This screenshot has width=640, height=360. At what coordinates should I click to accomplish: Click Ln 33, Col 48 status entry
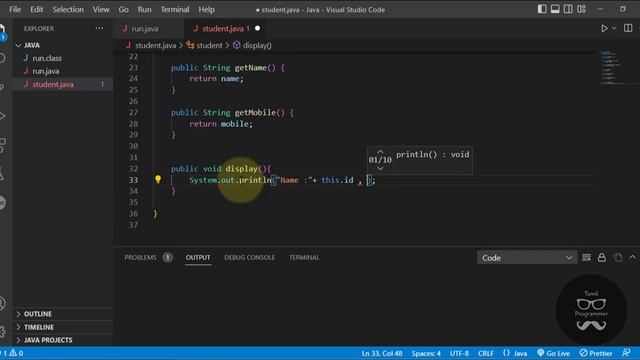[x=382, y=353]
